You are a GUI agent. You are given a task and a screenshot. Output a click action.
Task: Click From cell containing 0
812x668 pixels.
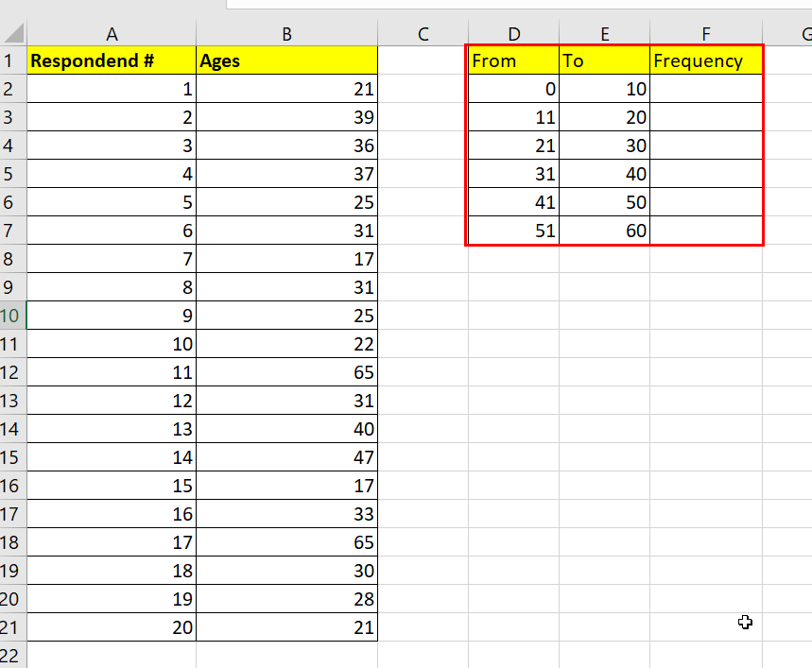(513, 89)
